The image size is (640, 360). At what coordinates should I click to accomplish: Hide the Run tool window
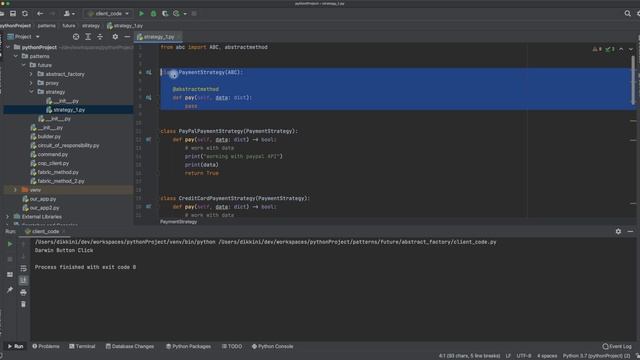tap(630, 231)
